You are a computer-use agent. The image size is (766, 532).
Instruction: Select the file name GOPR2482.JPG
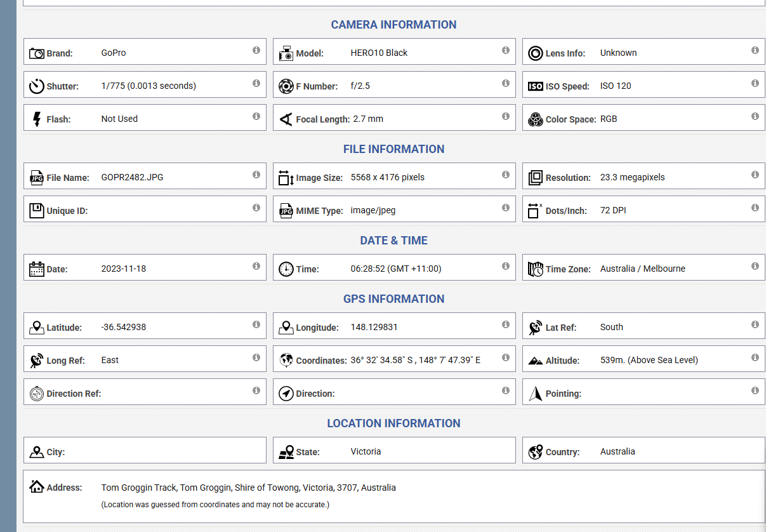pos(132,177)
